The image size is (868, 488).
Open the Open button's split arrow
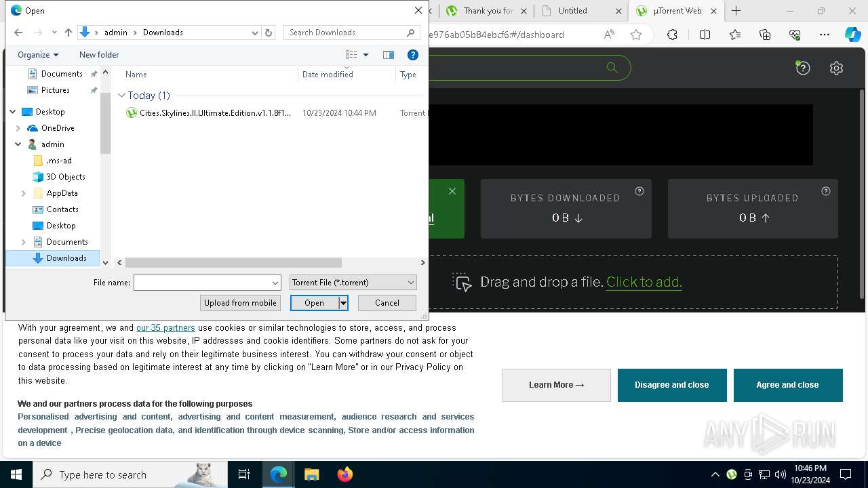tap(344, 303)
